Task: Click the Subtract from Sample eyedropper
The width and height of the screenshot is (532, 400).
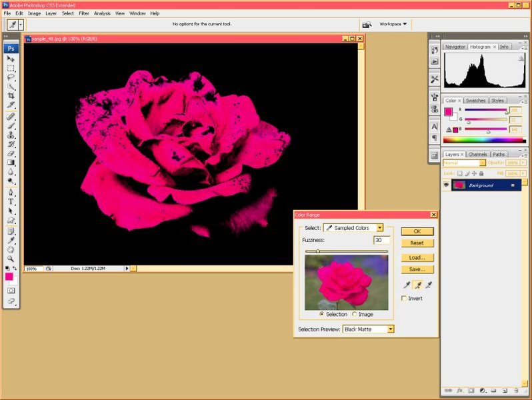Action: click(x=429, y=285)
